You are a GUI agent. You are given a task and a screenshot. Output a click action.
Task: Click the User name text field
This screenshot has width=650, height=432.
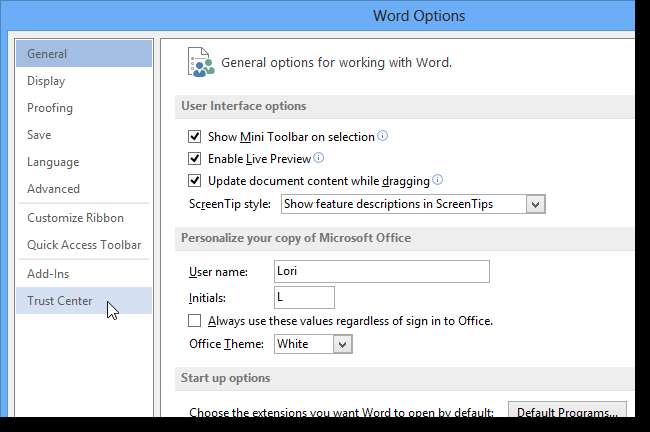381,271
